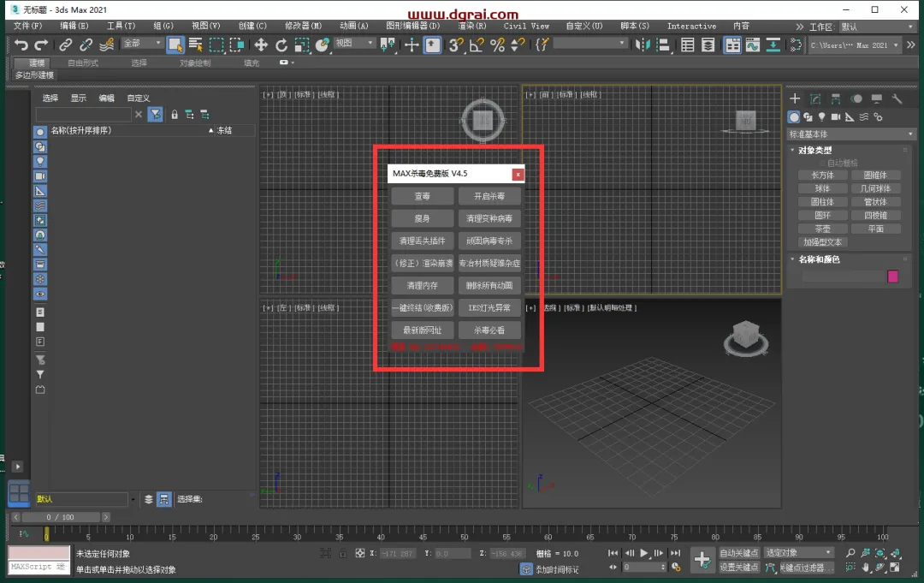This screenshot has width=924, height=583.
Task: Select the Bind to Space Warp tool
Action: coord(107,45)
